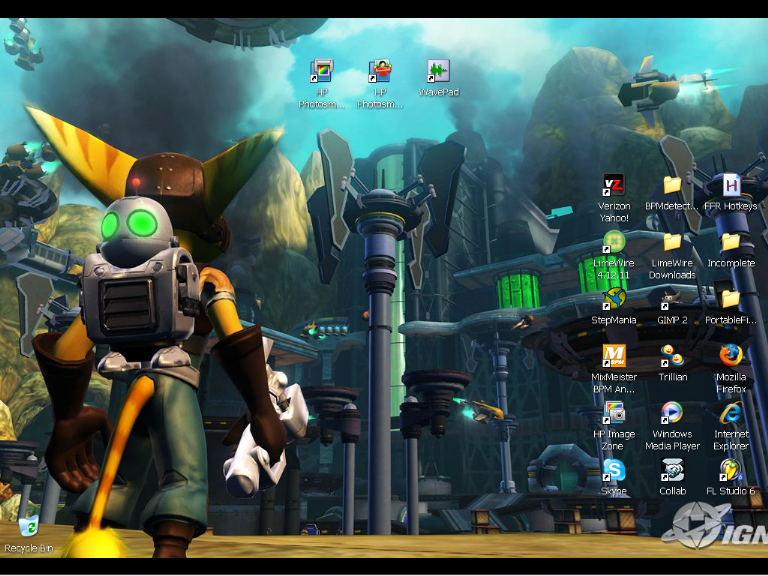Open HP Photosmart icon with printer image

[x=322, y=72]
